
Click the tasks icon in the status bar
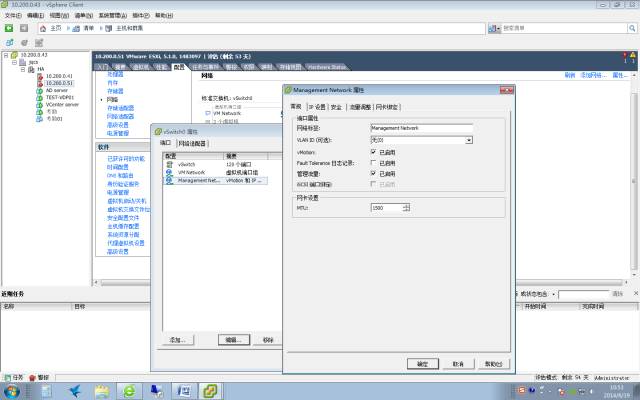click(x=7, y=378)
